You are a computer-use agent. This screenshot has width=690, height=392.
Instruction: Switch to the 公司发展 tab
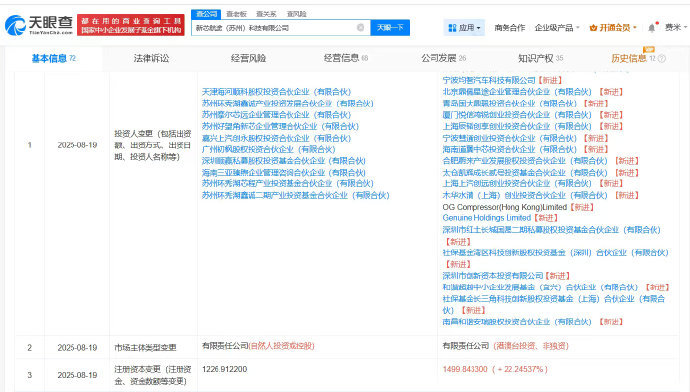pyautogui.click(x=443, y=59)
